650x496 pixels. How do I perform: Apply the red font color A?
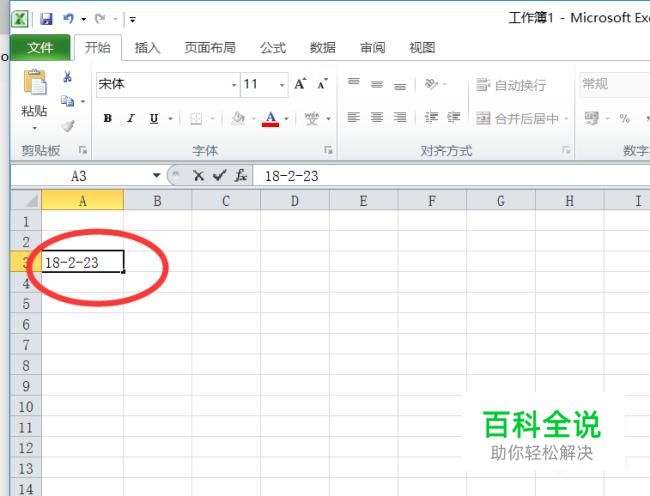(270, 119)
